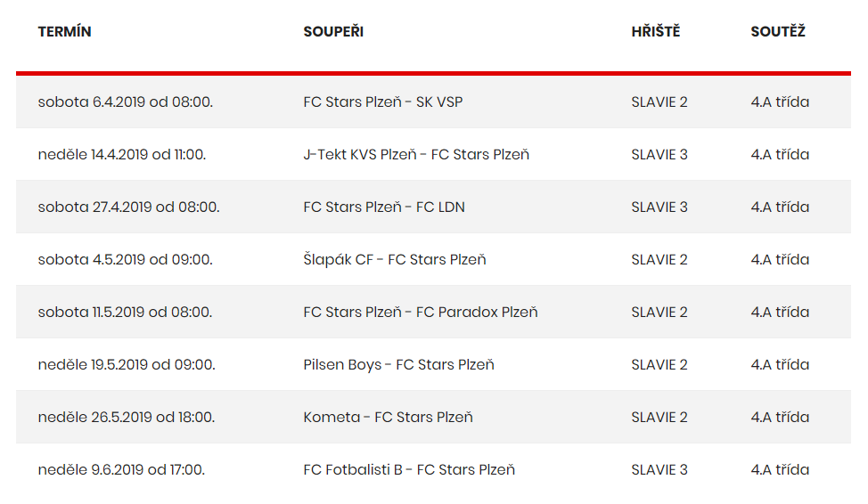Image resolution: width=868 pixels, height=504 pixels.
Task: Click the SOUPEŘI column header
Action: 333,31
